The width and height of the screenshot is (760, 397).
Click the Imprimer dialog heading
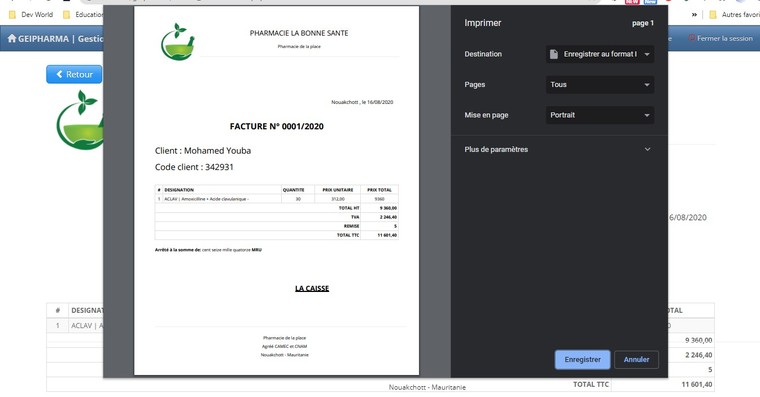[483, 23]
